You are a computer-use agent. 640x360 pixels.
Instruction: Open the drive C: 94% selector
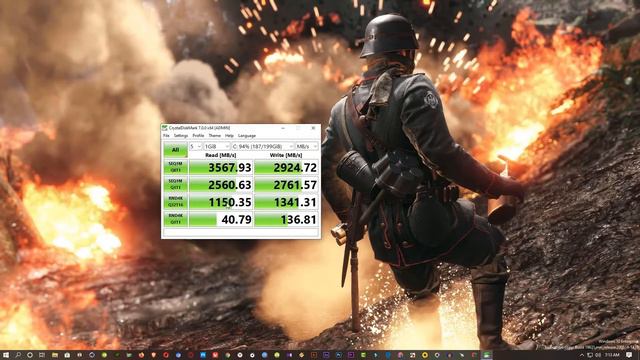(x=262, y=146)
